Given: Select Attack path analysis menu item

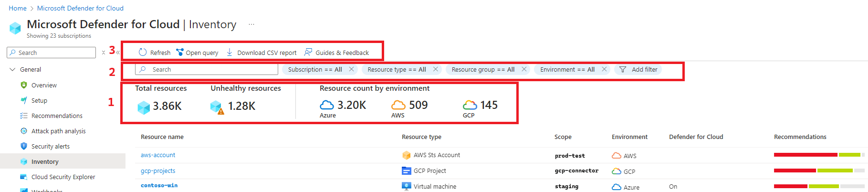Looking at the screenshot, I should (x=58, y=131).
